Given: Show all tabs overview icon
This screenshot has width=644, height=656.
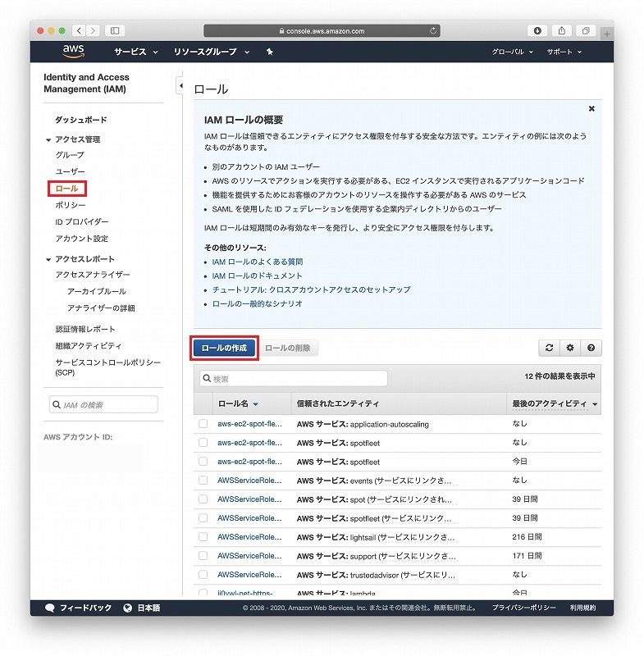Looking at the screenshot, I should click(586, 30).
